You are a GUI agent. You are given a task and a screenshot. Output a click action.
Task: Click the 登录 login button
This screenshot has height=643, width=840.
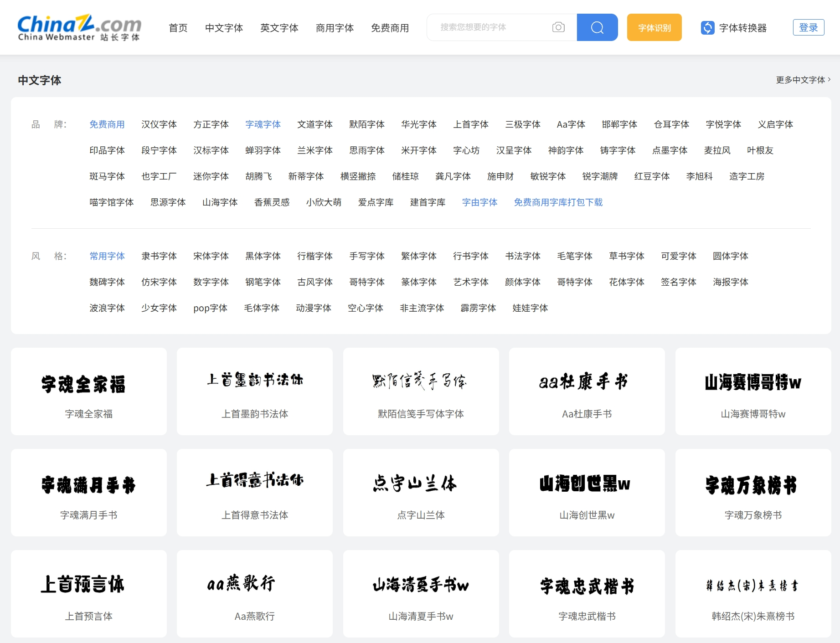coord(808,27)
